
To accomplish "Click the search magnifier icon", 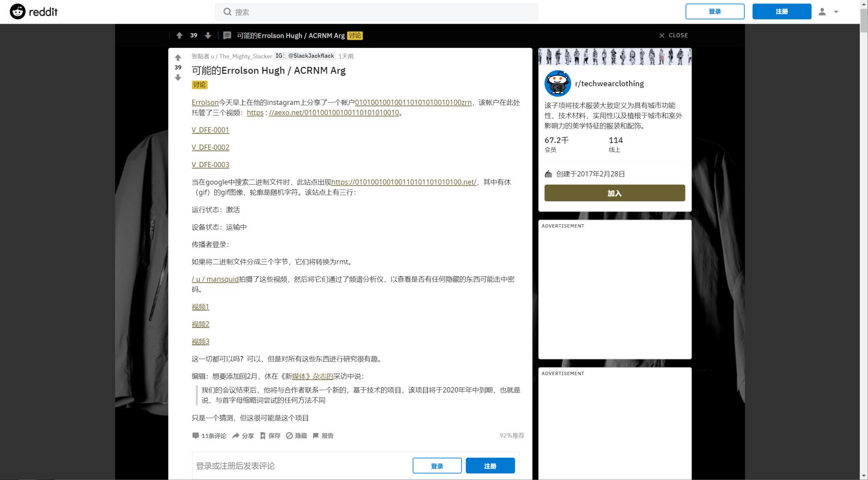I will pos(228,12).
